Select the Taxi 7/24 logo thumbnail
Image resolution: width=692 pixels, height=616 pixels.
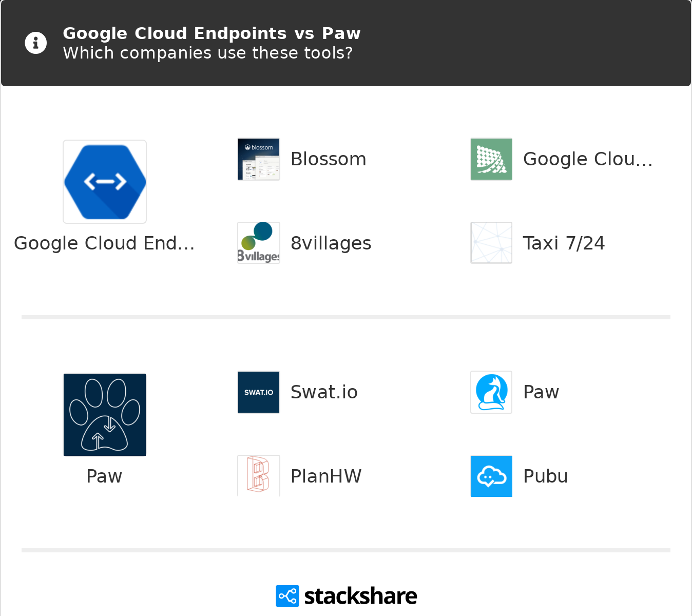491,243
